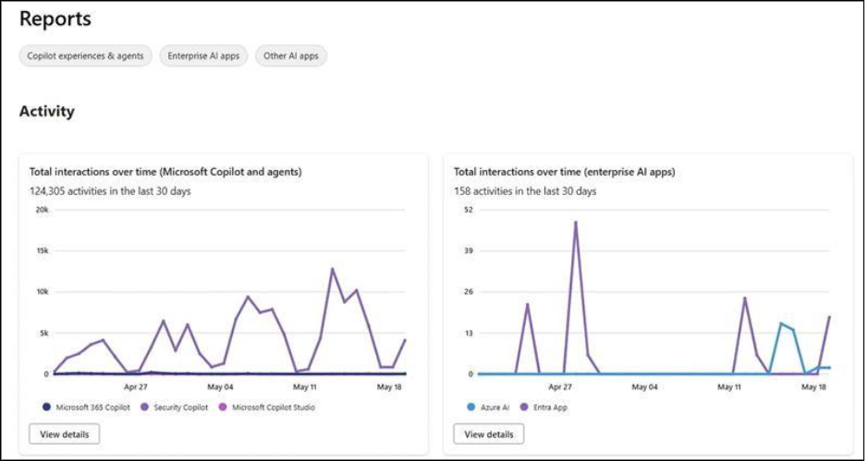Click the highest Security Copilot peak on the chart
868x461 pixels.
(332, 269)
